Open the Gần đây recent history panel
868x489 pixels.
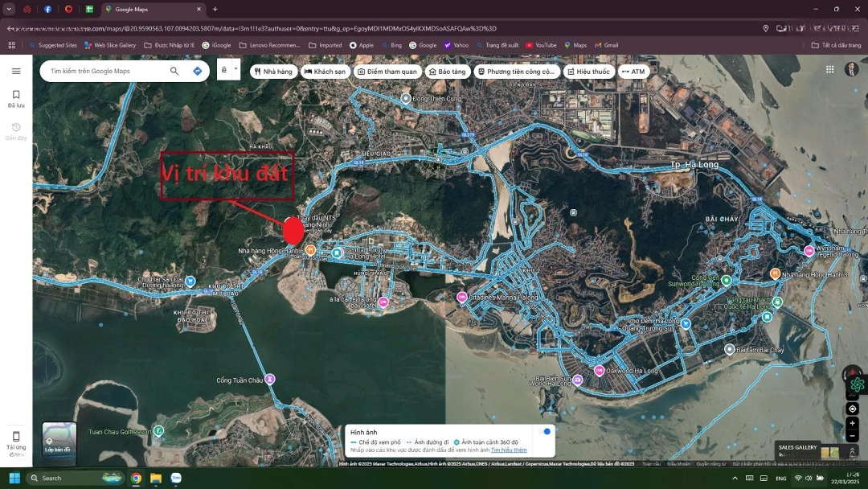16,132
